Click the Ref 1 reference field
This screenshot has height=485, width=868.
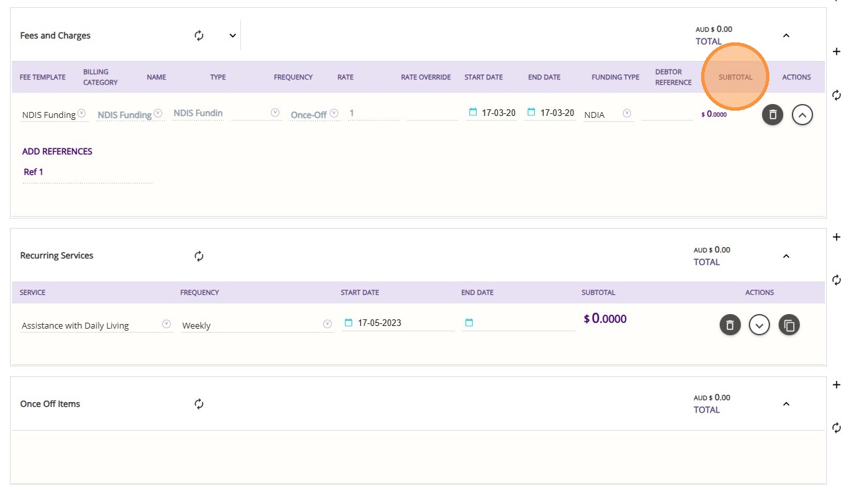(87, 174)
